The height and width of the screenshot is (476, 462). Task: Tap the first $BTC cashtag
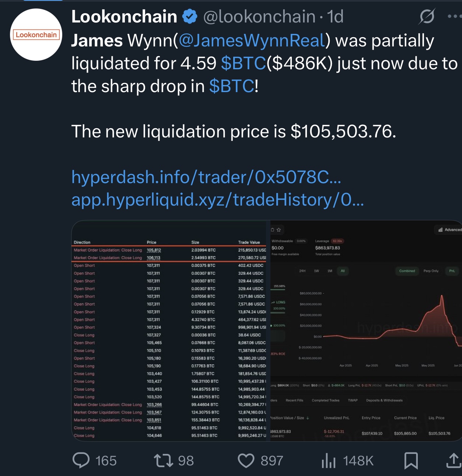tap(244, 63)
